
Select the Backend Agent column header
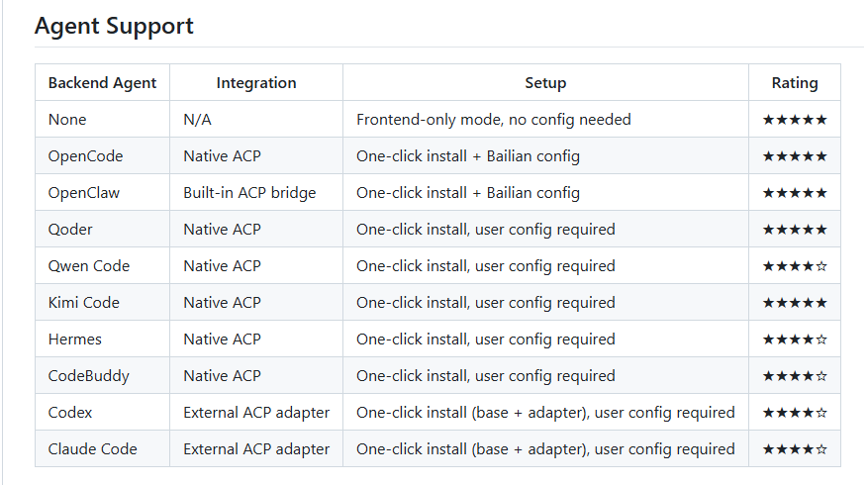102,82
